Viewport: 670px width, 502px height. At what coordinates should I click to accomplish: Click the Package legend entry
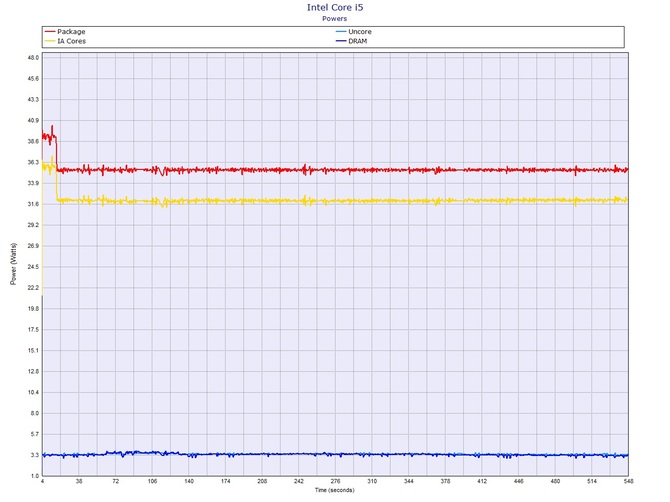click(x=65, y=32)
